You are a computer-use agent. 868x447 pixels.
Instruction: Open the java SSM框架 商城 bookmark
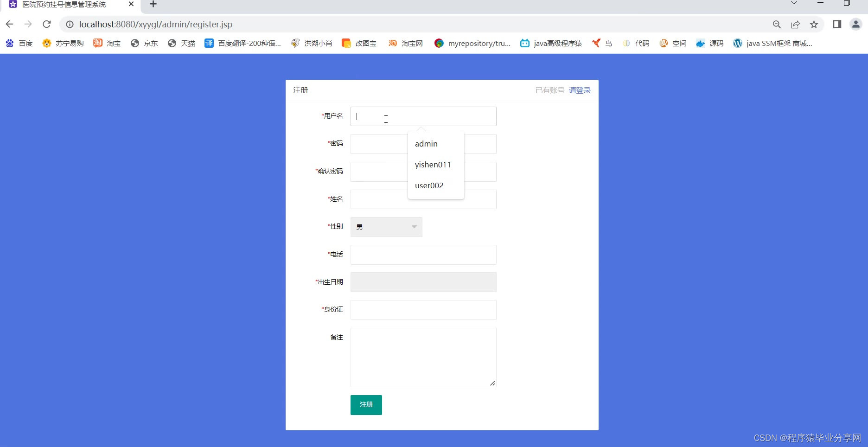(x=772, y=43)
